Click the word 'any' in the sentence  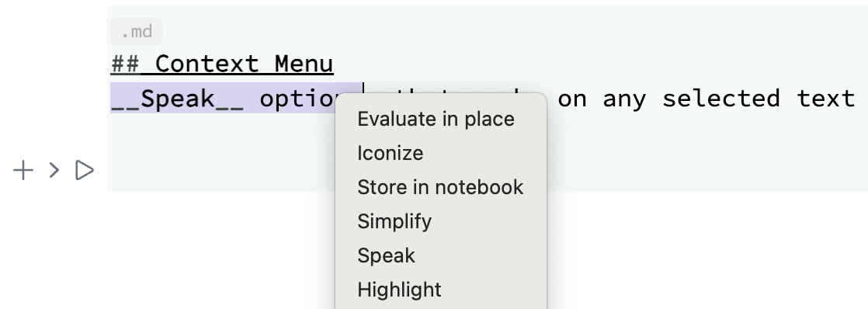pos(624,99)
